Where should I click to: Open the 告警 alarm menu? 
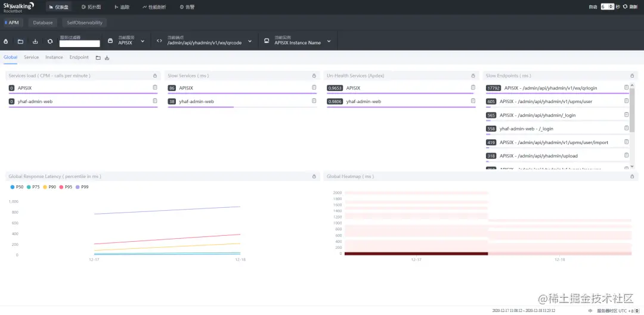pos(187,7)
